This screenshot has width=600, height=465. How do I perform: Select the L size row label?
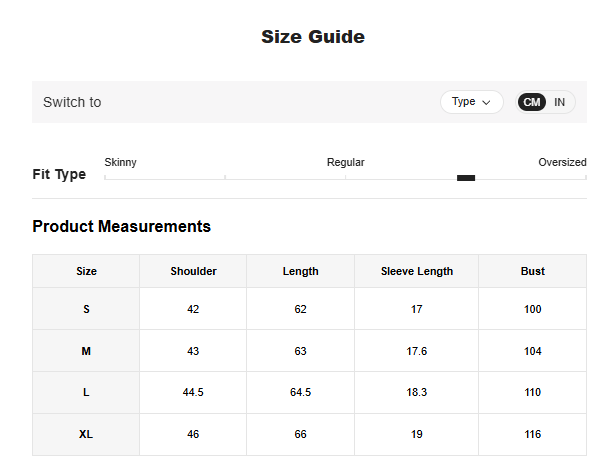(86, 393)
